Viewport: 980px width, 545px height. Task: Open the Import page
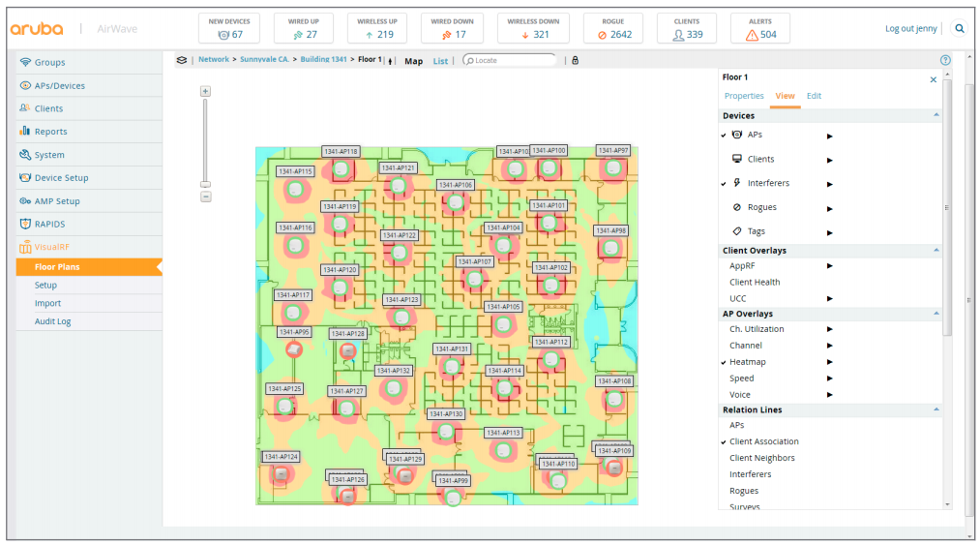tap(47, 303)
